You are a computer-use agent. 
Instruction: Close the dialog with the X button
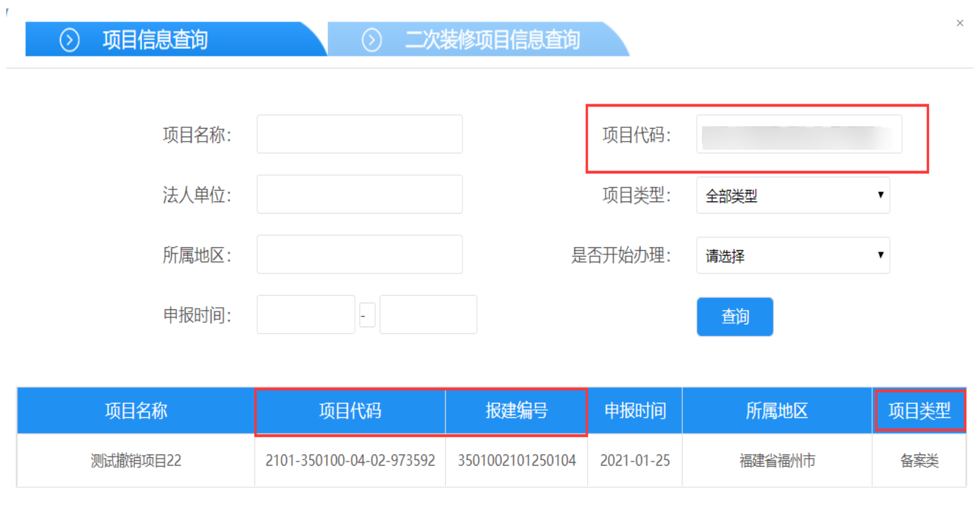(x=960, y=23)
